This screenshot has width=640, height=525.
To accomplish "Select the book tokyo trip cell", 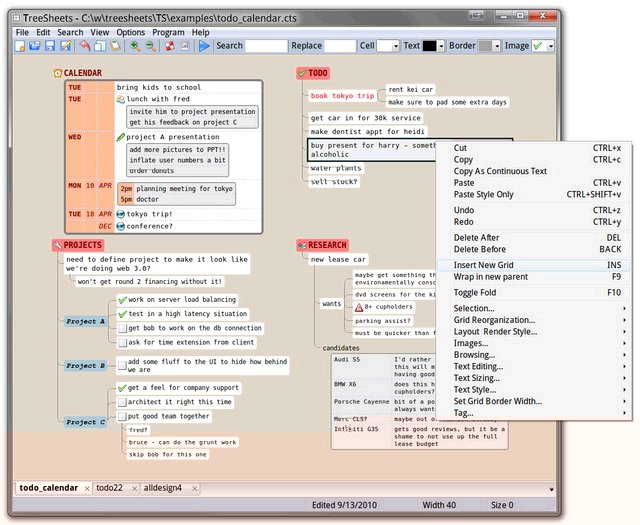I will pos(342,96).
